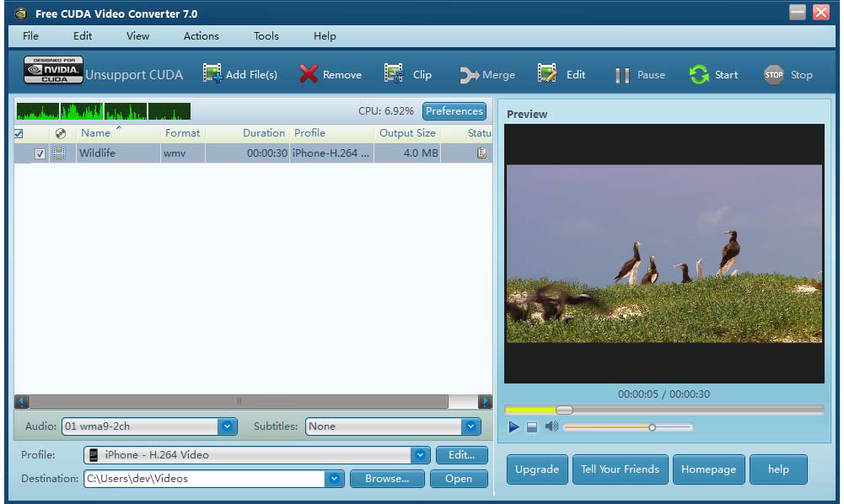
Task: Sort by Duration column header
Action: (248, 133)
